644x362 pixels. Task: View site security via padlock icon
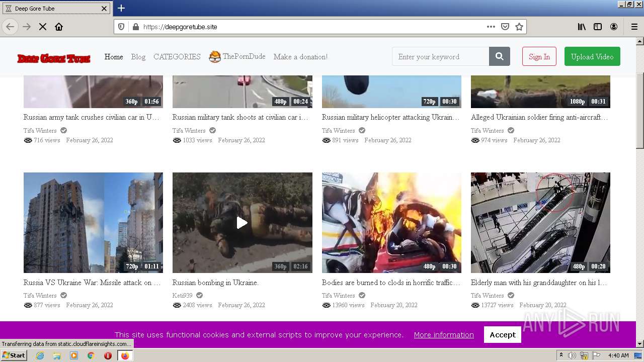(135, 27)
